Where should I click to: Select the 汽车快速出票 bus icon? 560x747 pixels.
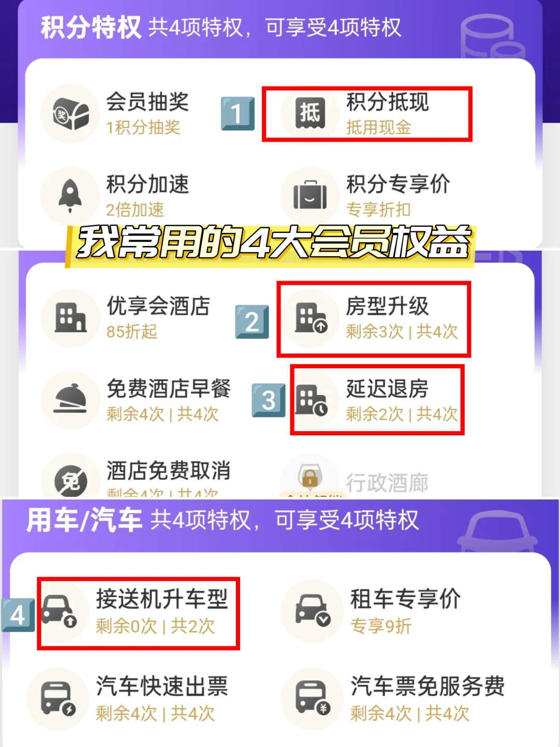[x=58, y=699]
